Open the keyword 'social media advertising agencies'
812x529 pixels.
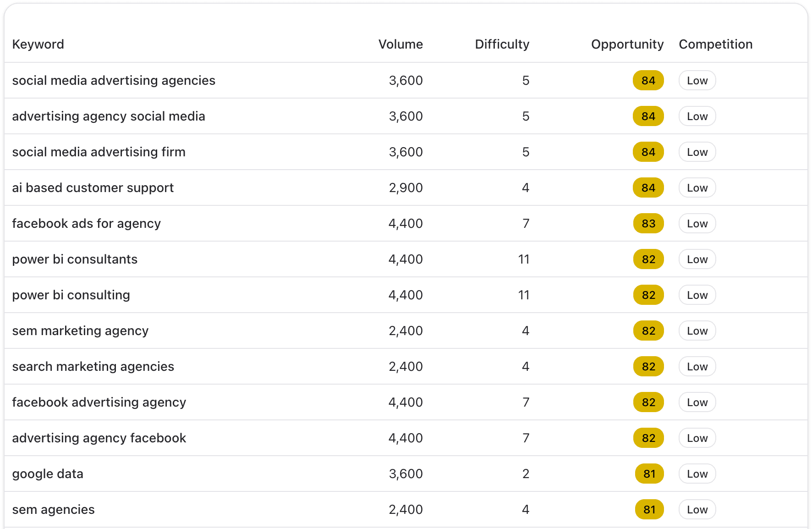pyautogui.click(x=114, y=80)
